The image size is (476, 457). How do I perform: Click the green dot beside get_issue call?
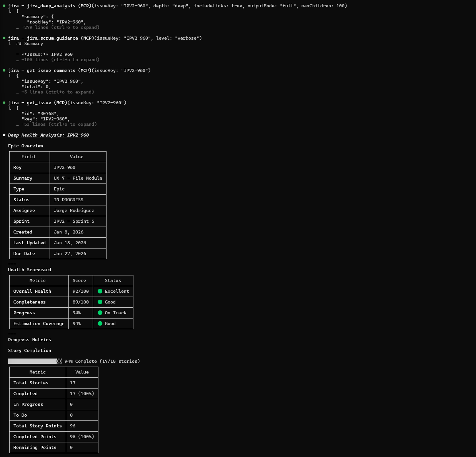[4, 102]
